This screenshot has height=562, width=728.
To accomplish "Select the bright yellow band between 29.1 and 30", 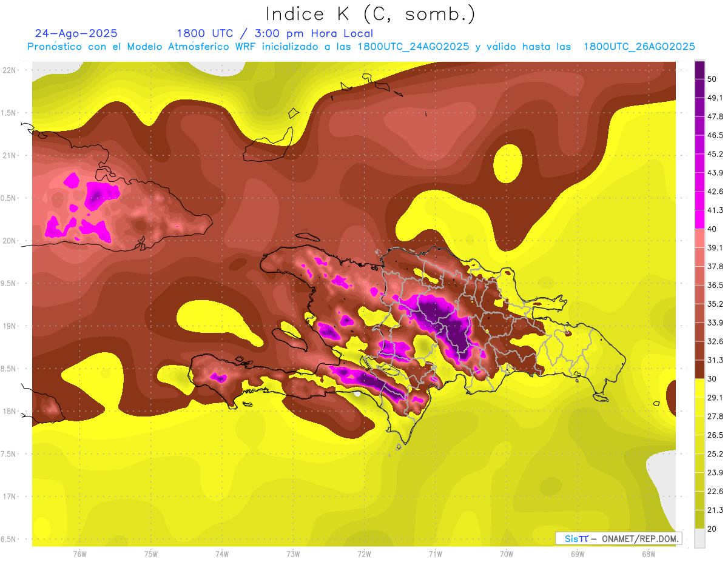I will (x=699, y=388).
